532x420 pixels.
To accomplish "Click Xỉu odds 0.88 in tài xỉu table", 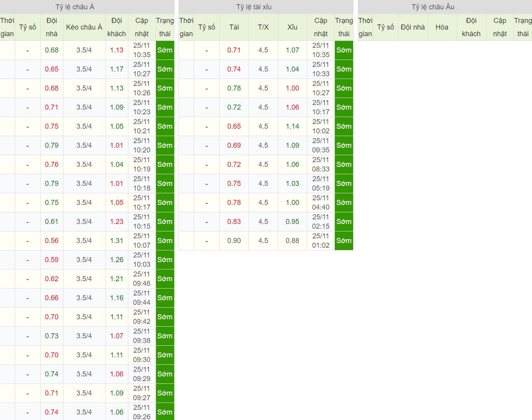I will (x=292, y=241).
